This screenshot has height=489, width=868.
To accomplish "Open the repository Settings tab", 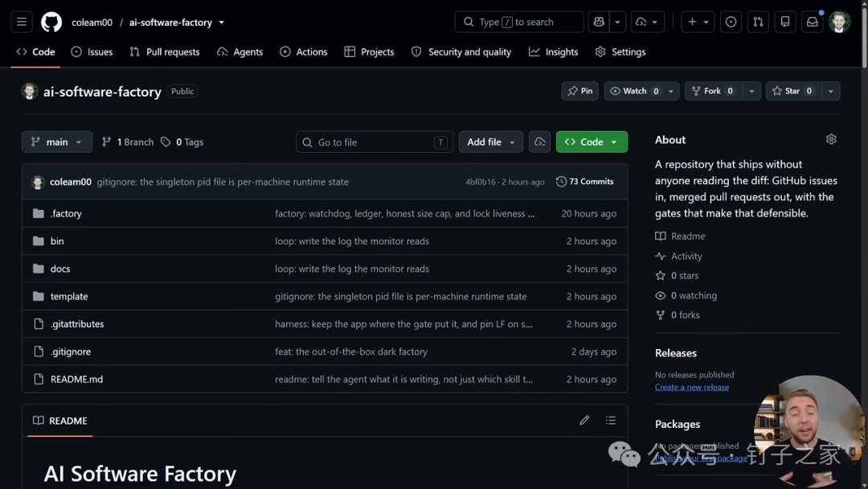I will click(620, 51).
